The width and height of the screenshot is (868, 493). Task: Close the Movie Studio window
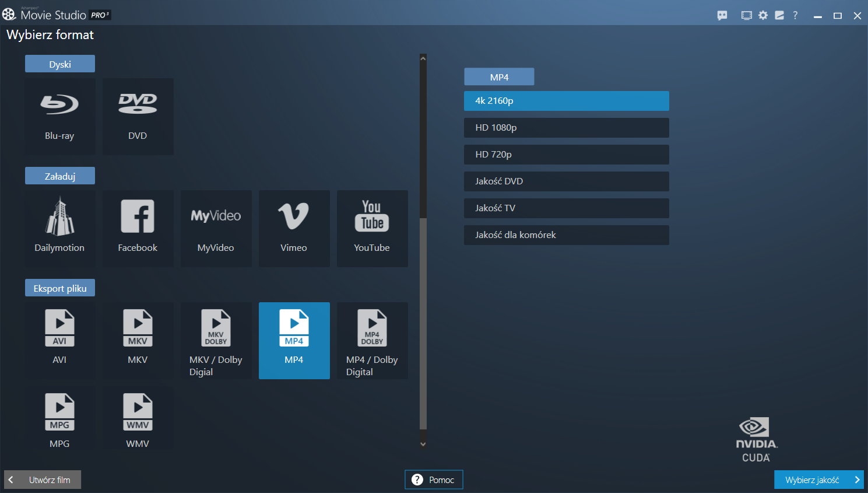[858, 16]
